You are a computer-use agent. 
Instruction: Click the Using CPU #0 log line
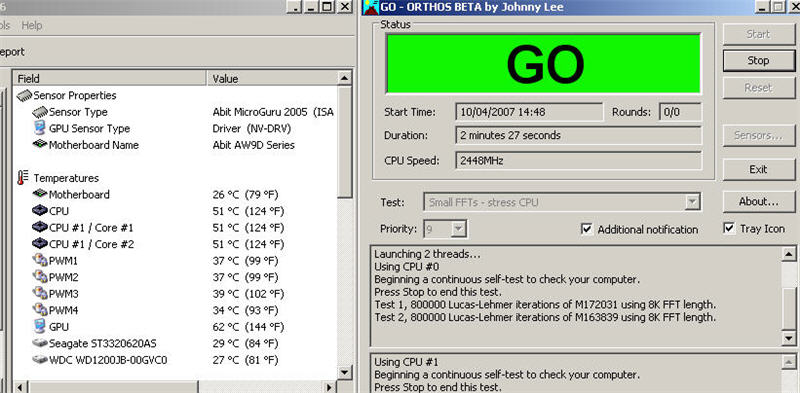pyautogui.click(x=406, y=266)
